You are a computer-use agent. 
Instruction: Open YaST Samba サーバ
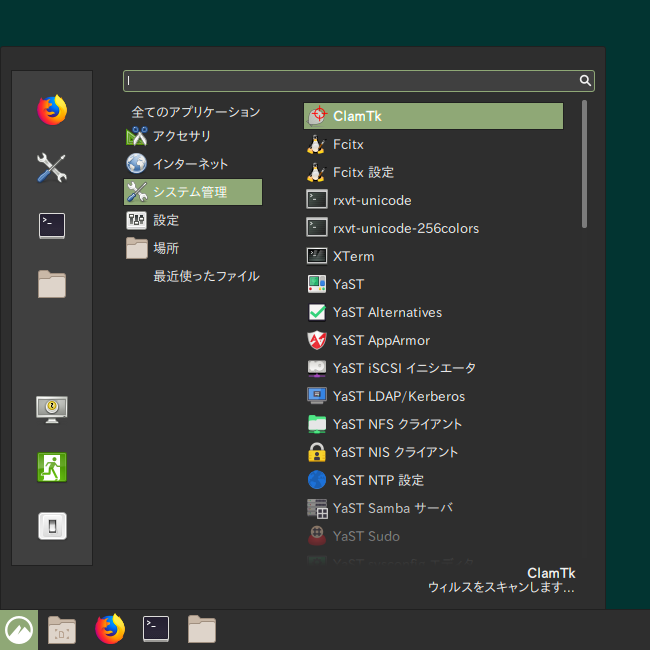coord(433,508)
